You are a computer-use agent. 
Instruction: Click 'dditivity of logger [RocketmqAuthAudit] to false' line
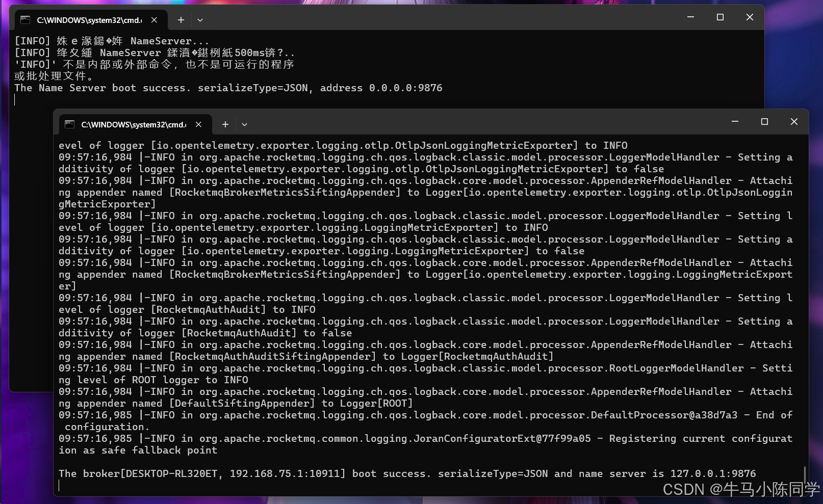point(205,333)
